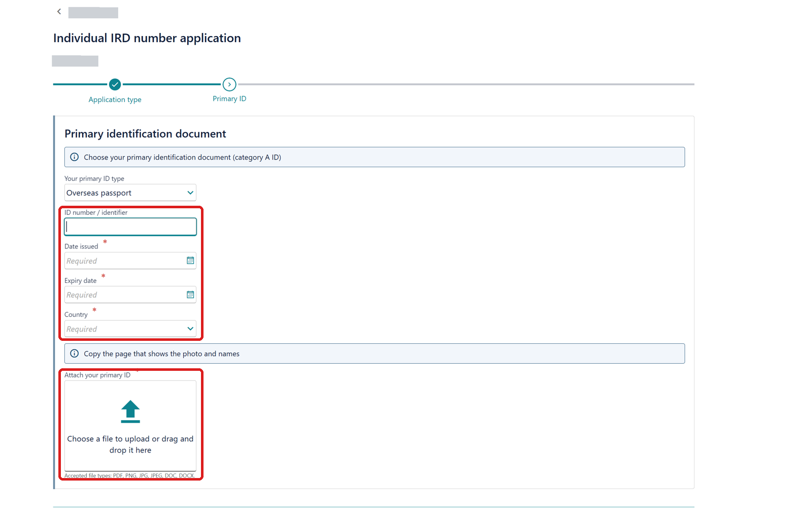Open the Overseas passport ID type dropdown
Image resolution: width=812 pixels, height=509 pixels.
[x=130, y=193]
